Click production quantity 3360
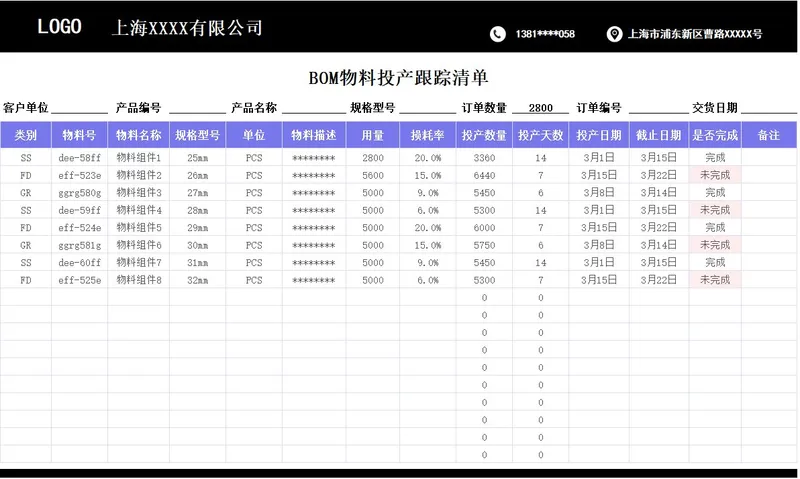 click(484, 158)
